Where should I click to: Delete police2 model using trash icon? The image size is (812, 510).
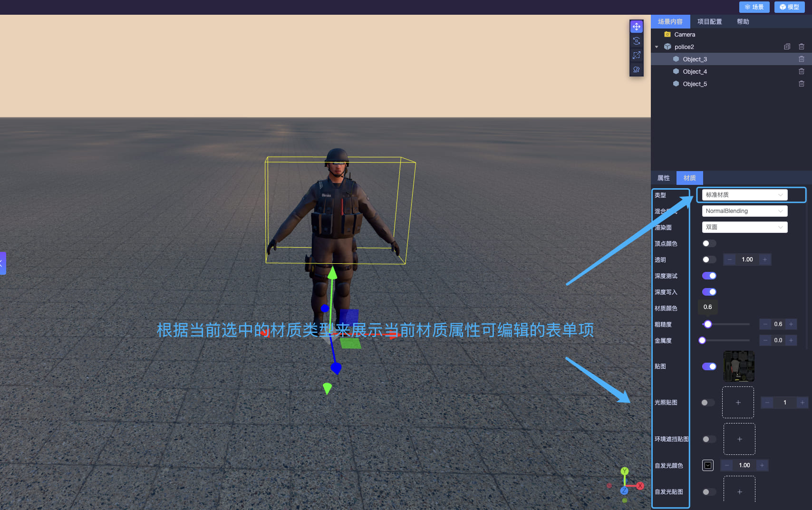[801, 47]
